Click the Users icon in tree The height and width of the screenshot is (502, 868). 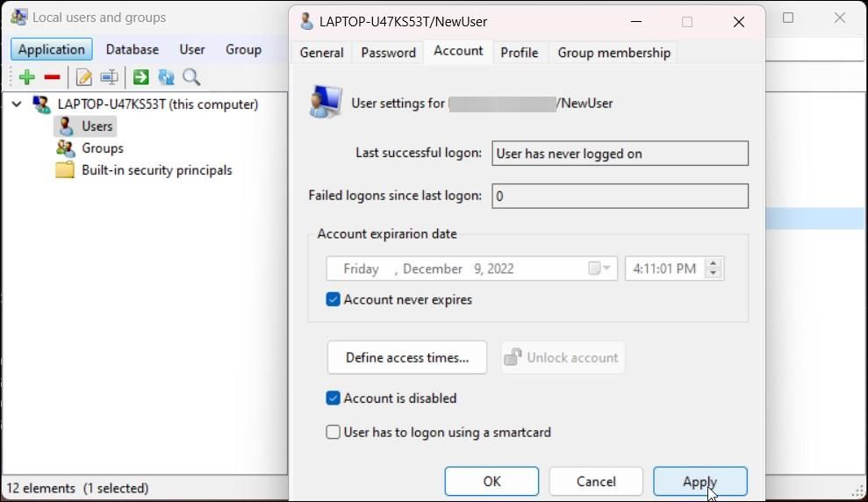[x=66, y=126]
